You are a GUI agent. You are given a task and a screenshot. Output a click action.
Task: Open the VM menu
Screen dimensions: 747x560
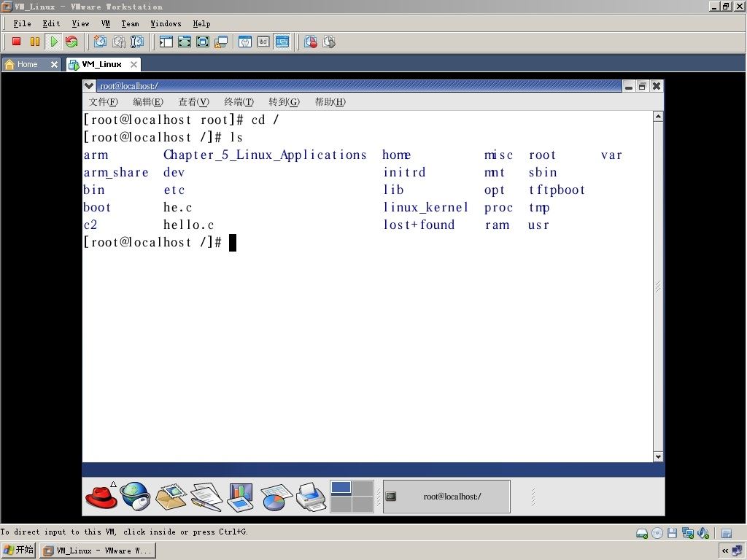[106, 23]
